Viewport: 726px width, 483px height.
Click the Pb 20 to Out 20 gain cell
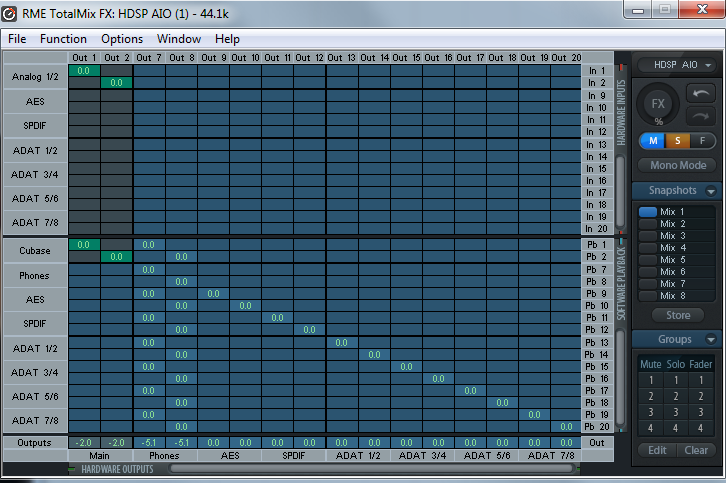coord(566,427)
